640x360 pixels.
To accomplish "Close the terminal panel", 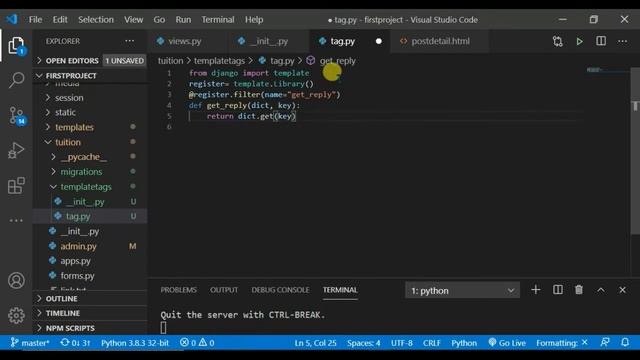I will point(622,290).
